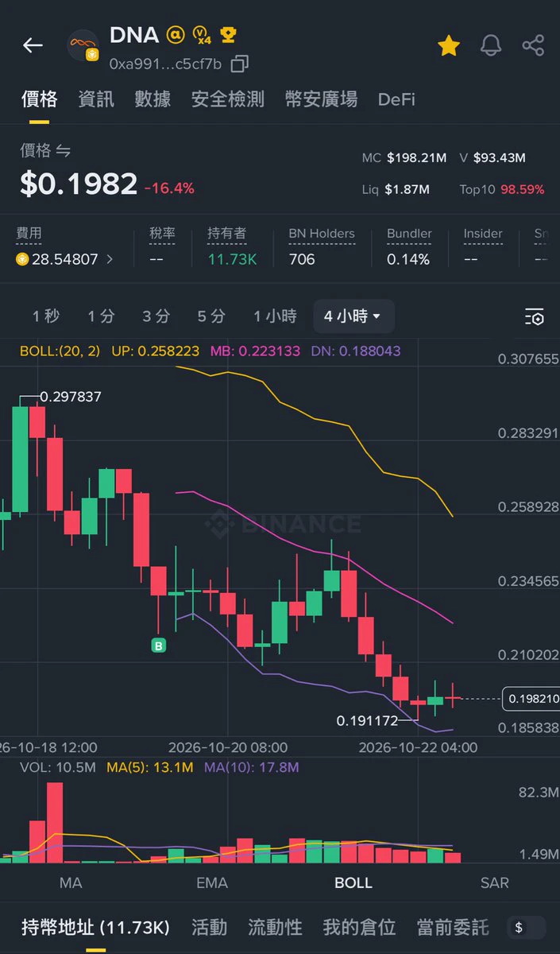Tap the Bundler 0.14% stat

pyautogui.click(x=409, y=246)
